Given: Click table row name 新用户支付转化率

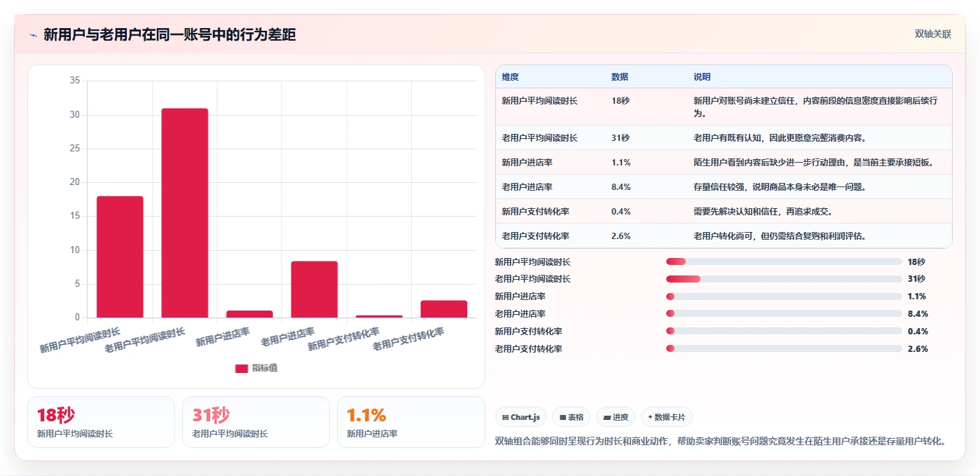Looking at the screenshot, I should coord(535,212).
